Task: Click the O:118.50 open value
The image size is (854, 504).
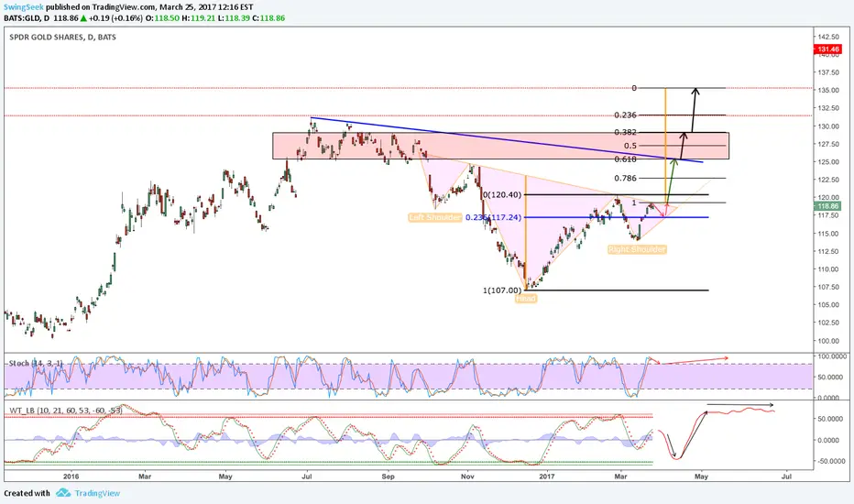Action: coord(162,18)
